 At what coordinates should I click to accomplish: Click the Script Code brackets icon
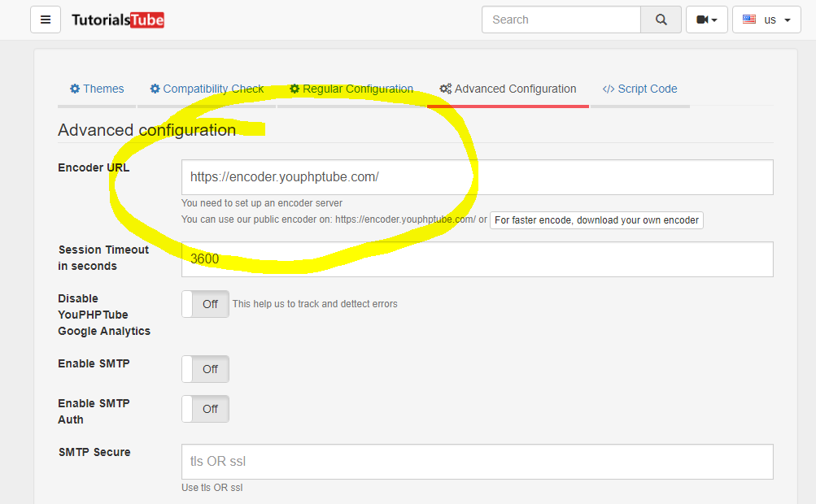(609, 89)
